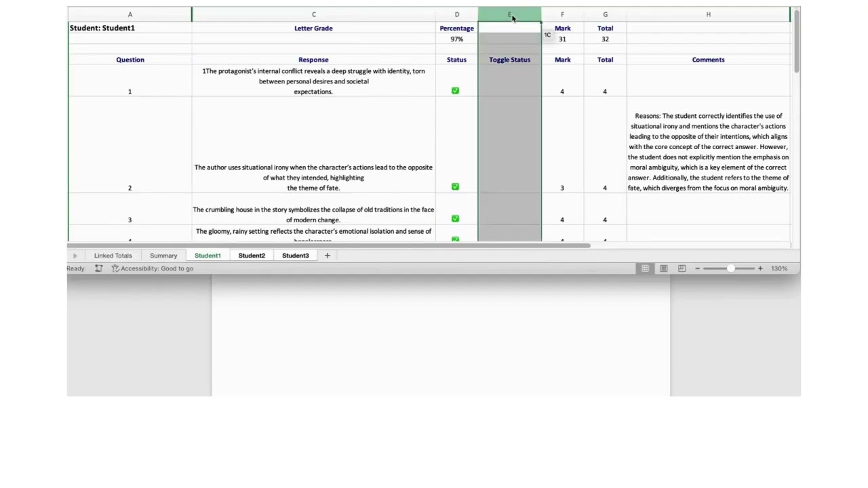Image resolution: width=868 pixels, height=488 pixels.
Task: Click the Percentage header cell
Action: coord(456,28)
